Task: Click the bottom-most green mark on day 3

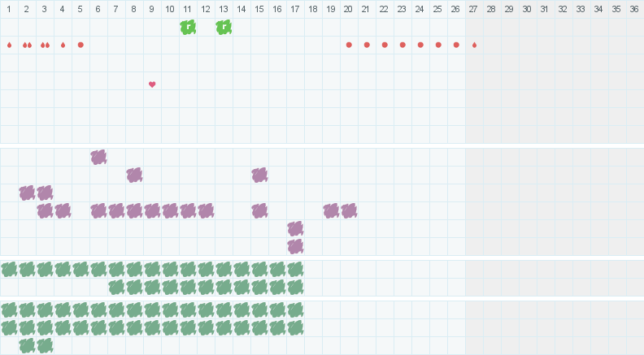Action: 45,345
